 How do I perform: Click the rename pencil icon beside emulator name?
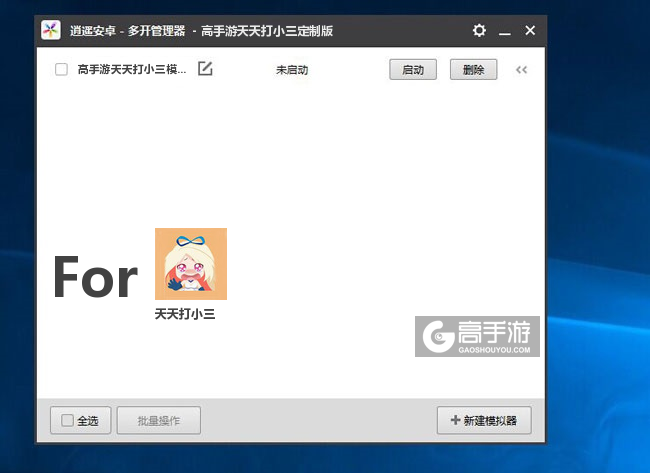click(205, 69)
